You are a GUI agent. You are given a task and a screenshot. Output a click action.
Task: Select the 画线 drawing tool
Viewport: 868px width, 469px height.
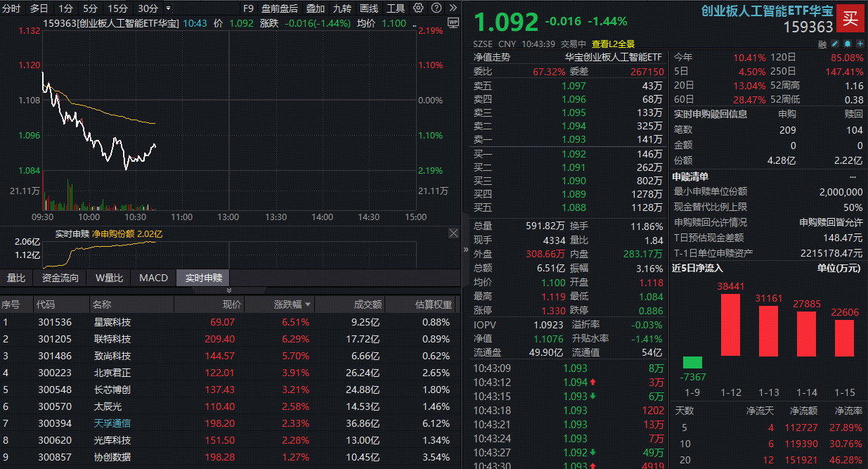(368, 8)
